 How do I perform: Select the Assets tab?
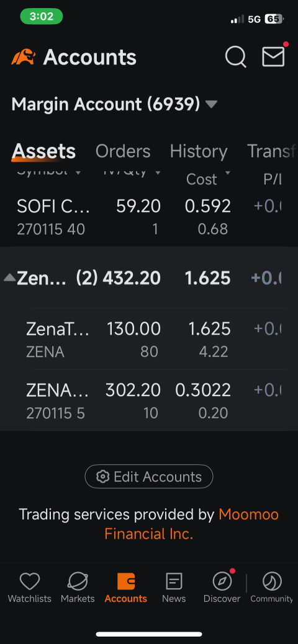point(43,152)
